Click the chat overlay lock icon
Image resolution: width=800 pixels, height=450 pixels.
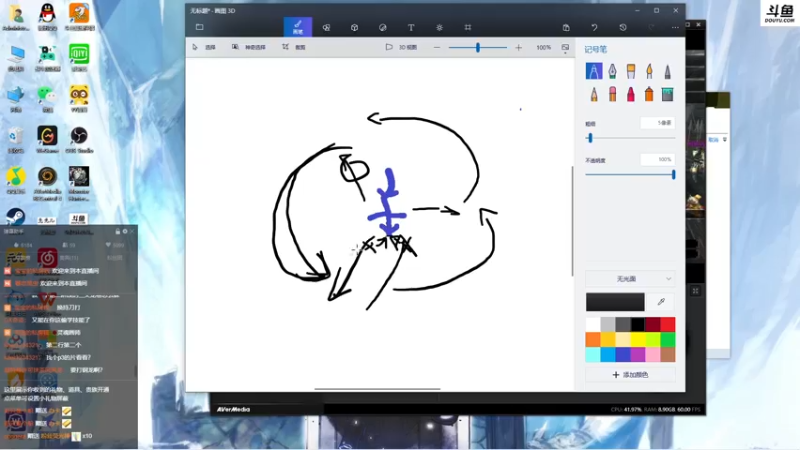(117, 232)
